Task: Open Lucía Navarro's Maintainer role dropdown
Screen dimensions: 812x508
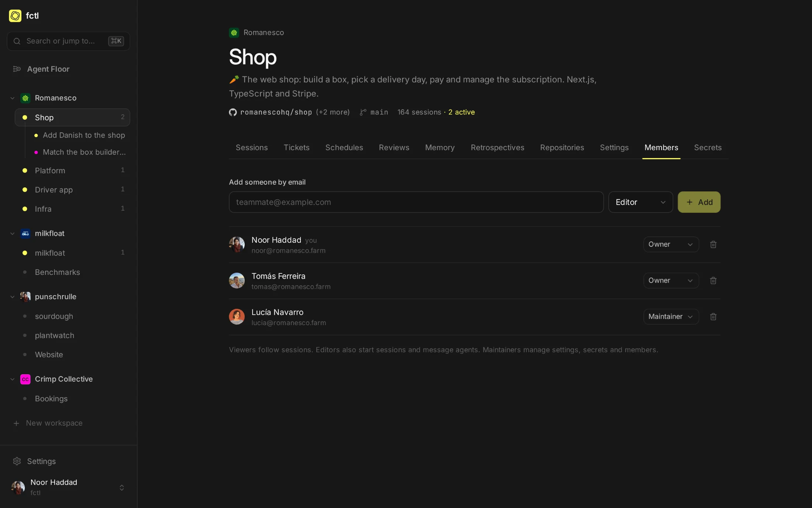Action: point(671,317)
